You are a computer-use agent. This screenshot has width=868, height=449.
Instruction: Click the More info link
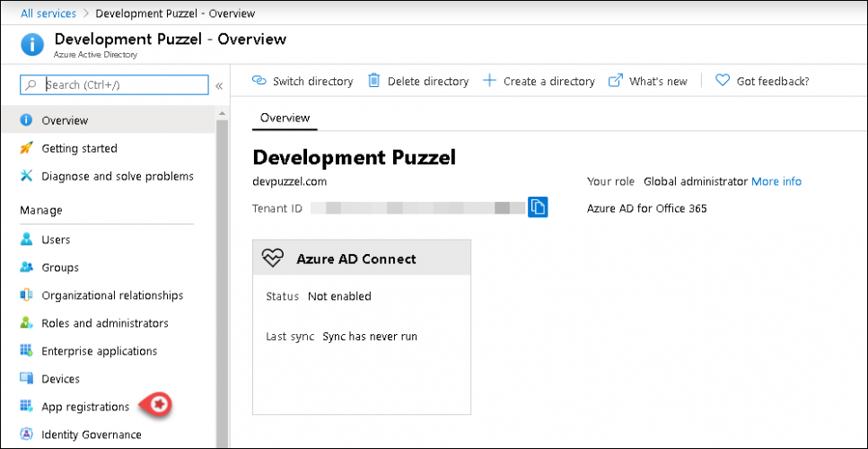click(776, 181)
